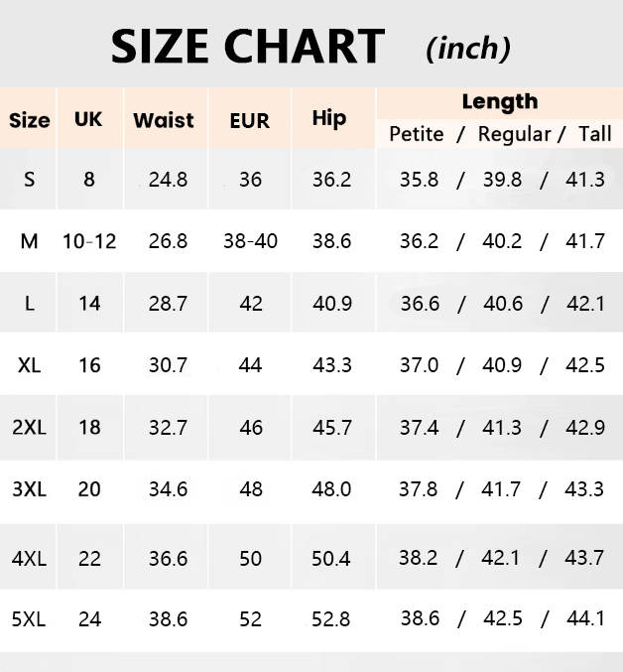Click the tall length value 44.1
The width and height of the screenshot is (623, 672).
(585, 618)
